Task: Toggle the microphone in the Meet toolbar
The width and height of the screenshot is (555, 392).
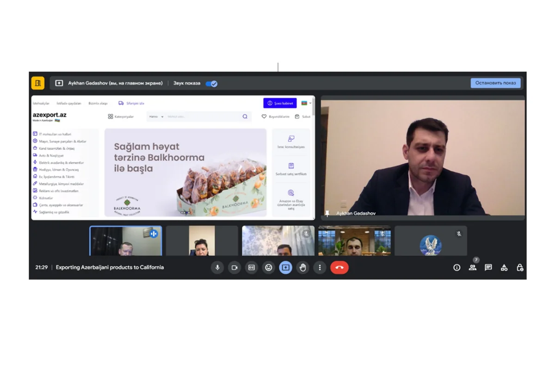Action: point(217,268)
